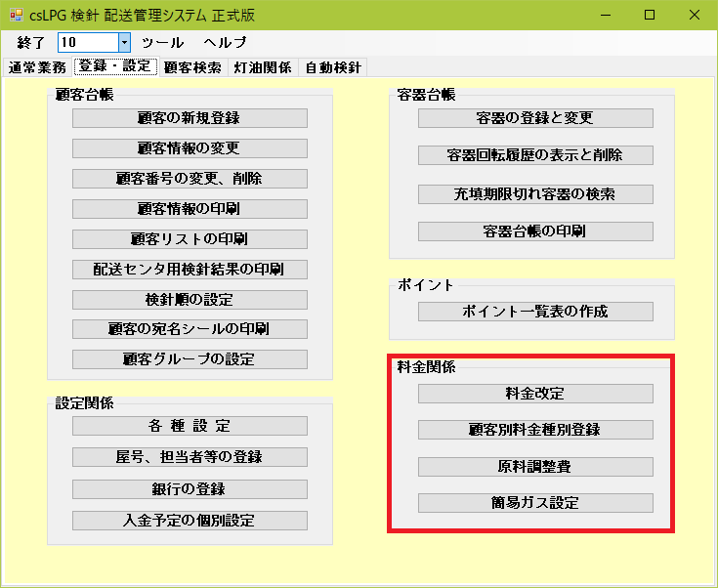Click the csLPG app icon in title bar

16,15
